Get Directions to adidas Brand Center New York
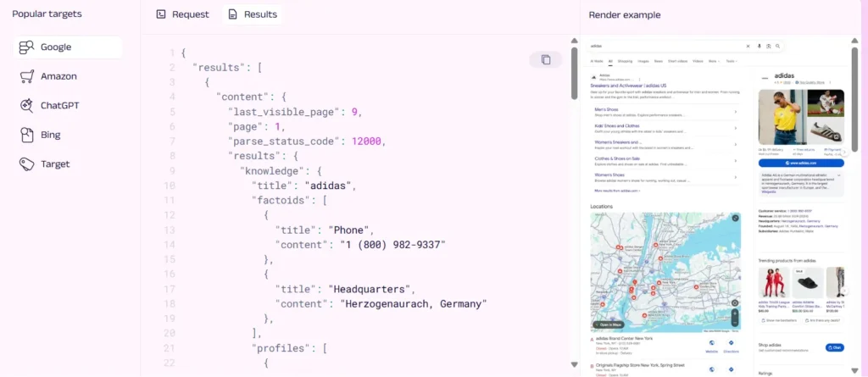This screenshot has height=377, width=868. tap(731, 346)
